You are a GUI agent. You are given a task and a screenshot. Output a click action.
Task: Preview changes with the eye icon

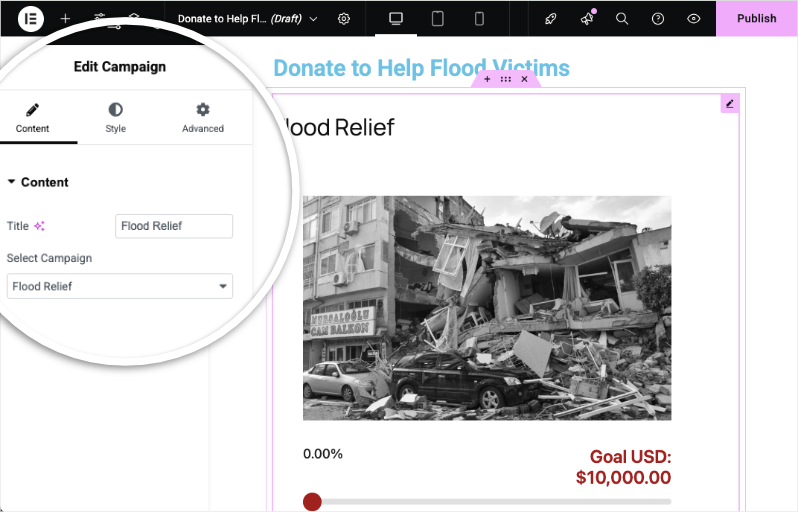coord(693,19)
